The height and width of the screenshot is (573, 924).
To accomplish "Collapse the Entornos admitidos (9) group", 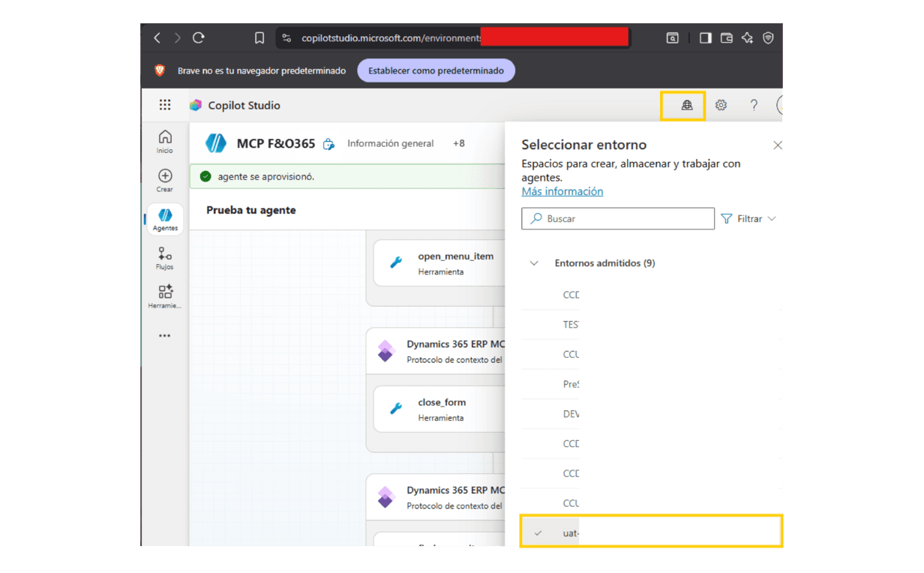I will pyautogui.click(x=534, y=263).
